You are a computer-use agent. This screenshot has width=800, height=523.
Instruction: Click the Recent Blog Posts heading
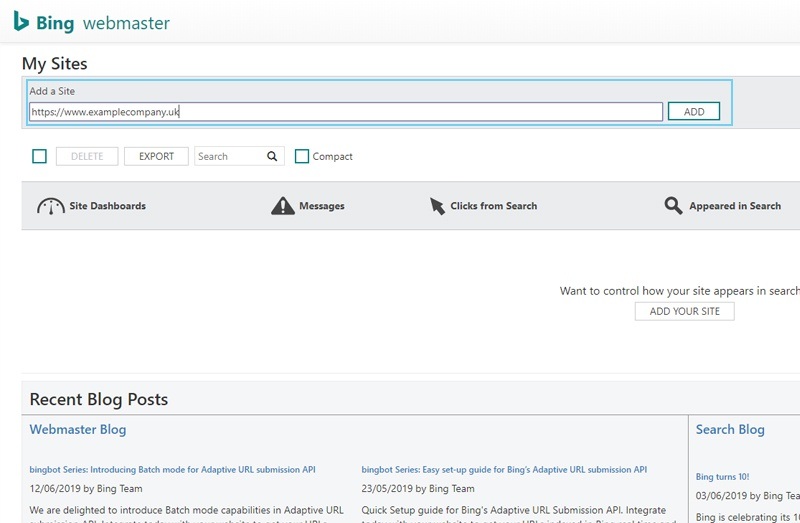point(98,399)
